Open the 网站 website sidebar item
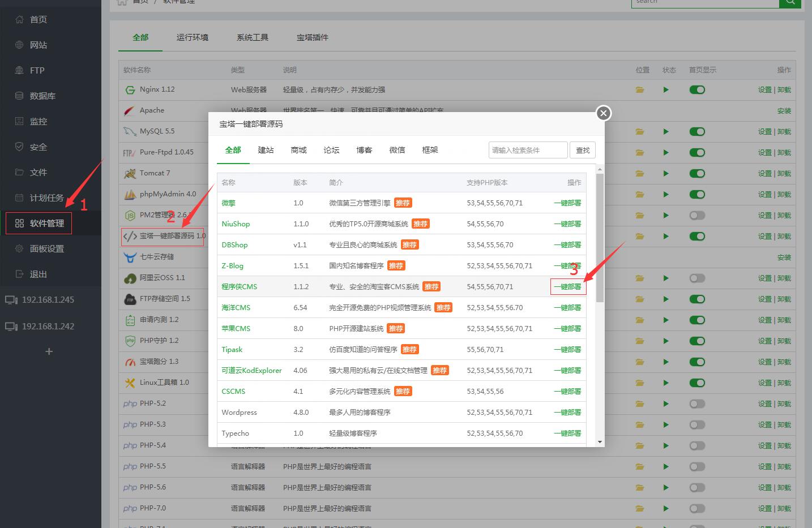Screen dimensions: 812x528 (38, 45)
